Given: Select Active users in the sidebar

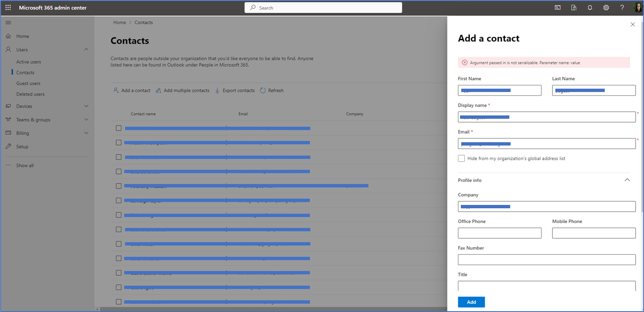Looking at the screenshot, I should (28, 62).
